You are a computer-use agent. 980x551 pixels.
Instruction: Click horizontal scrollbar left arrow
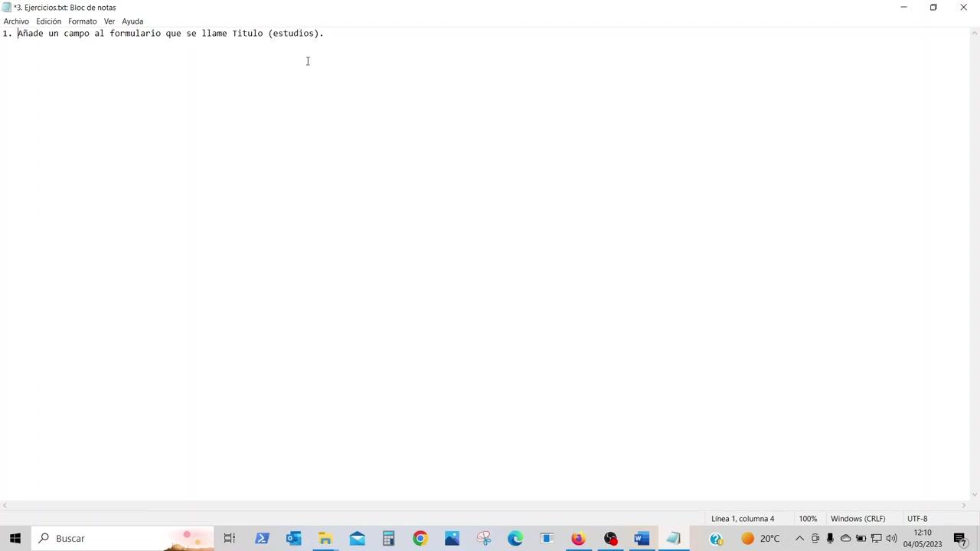coord(5,506)
